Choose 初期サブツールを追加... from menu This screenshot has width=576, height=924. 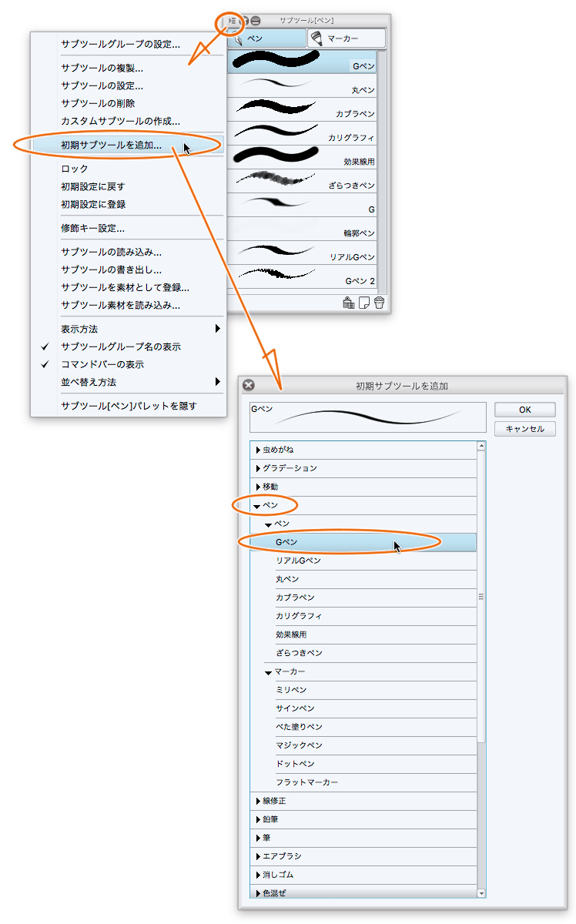pos(111,145)
